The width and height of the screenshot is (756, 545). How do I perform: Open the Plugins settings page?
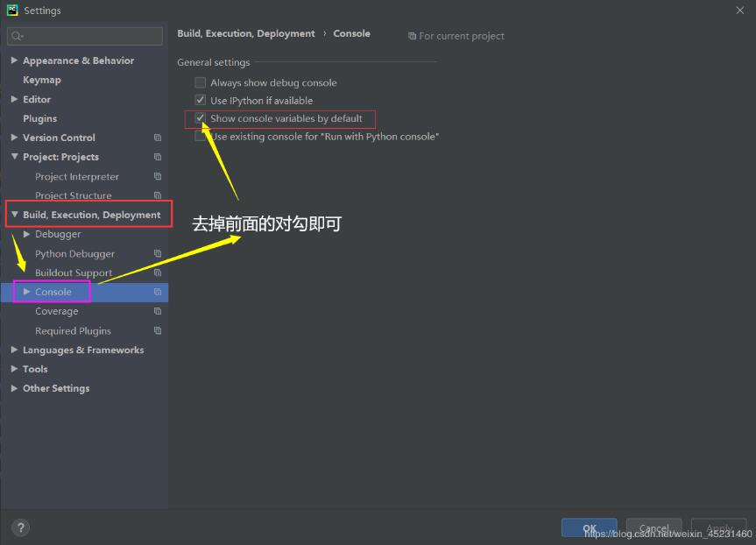[40, 118]
